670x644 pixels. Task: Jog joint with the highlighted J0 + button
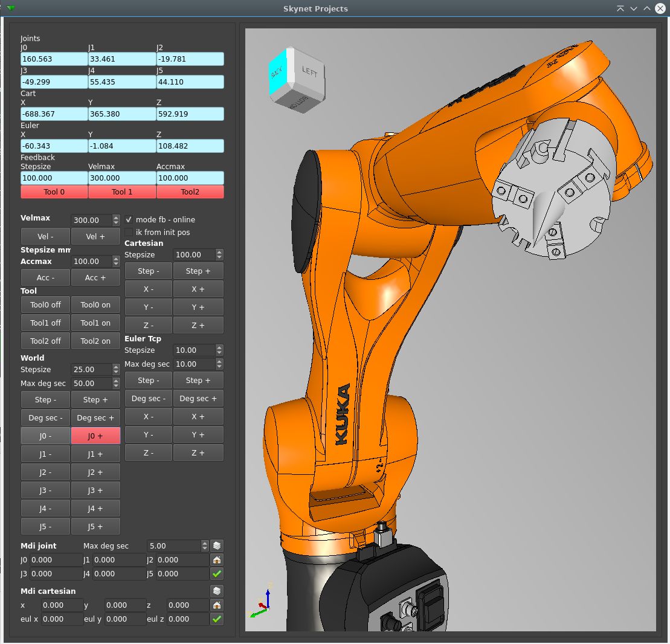pos(95,436)
